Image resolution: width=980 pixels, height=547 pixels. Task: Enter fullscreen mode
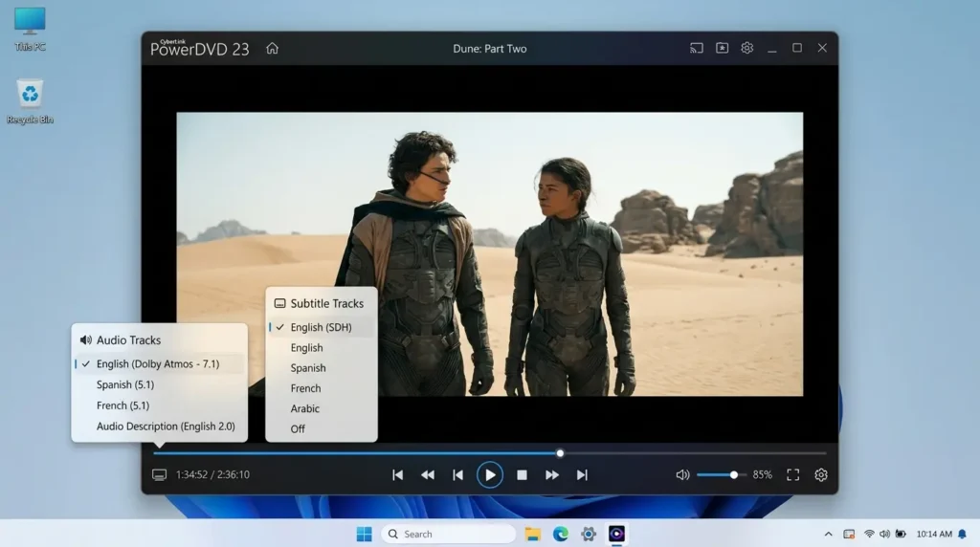point(793,475)
